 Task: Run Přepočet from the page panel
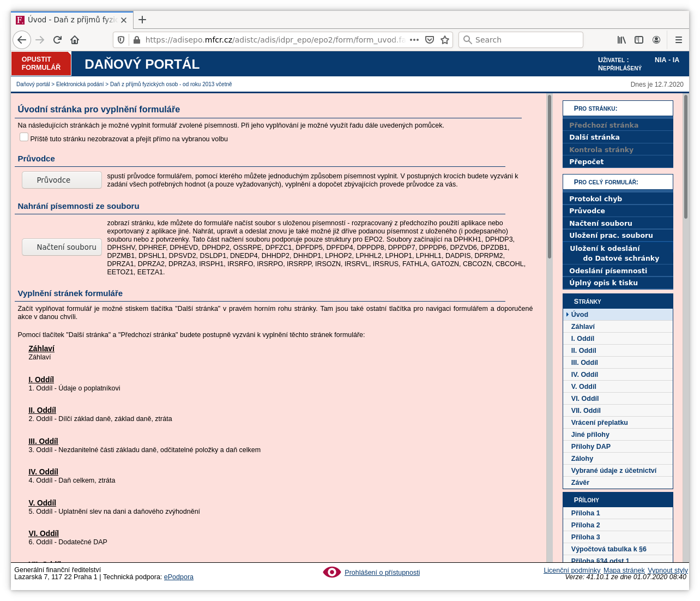[618, 162]
